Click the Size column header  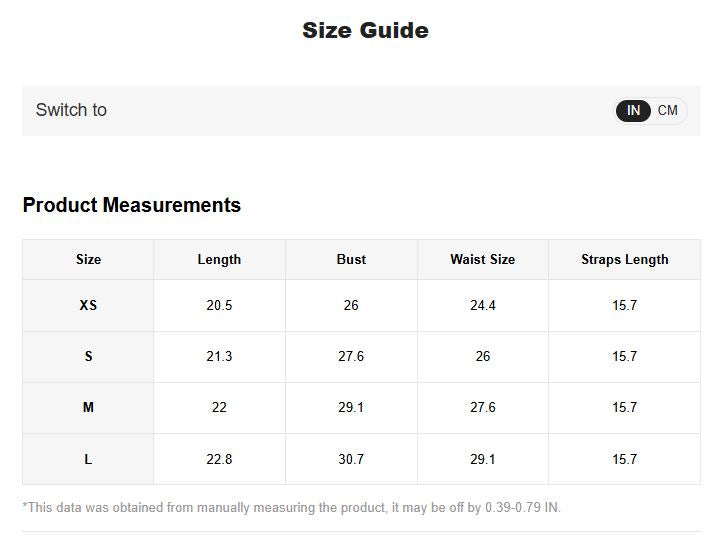tap(88, 259)
